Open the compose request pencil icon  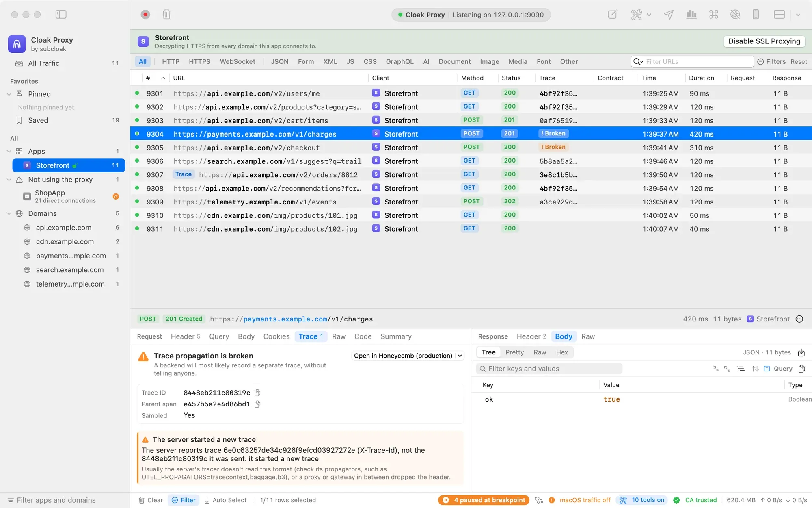[612, 15]
